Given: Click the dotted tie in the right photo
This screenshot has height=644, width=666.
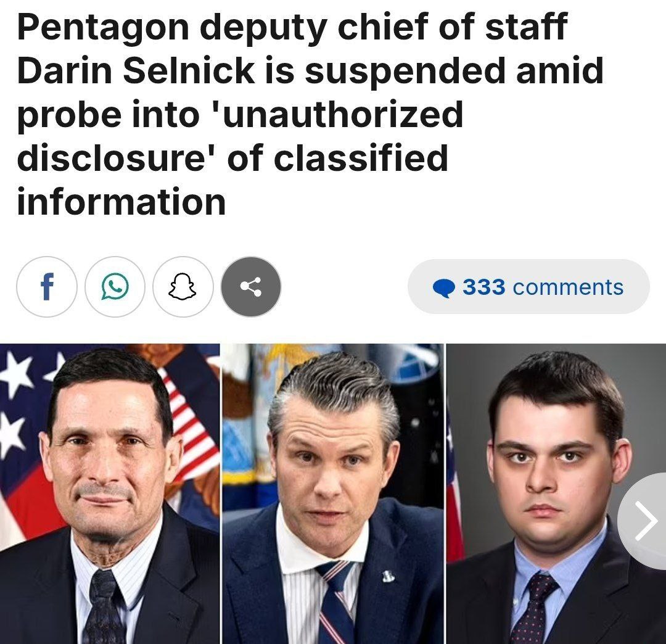Looking at the screenshot, I should (534, 608).
